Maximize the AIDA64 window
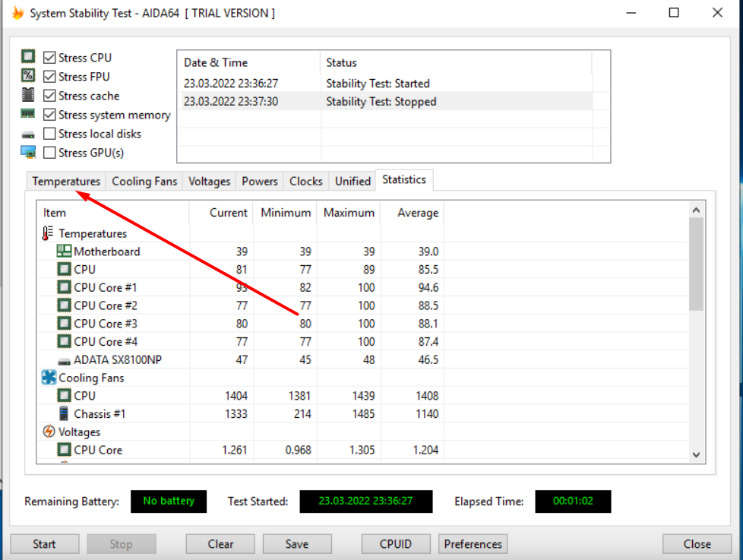The height and width of the screenshot is (560, 743). (674, 13)
